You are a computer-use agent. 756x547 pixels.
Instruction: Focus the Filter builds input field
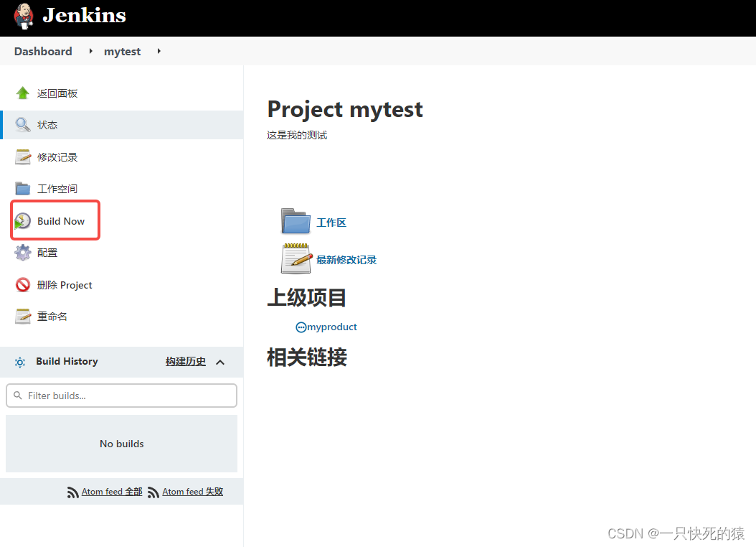121,396
